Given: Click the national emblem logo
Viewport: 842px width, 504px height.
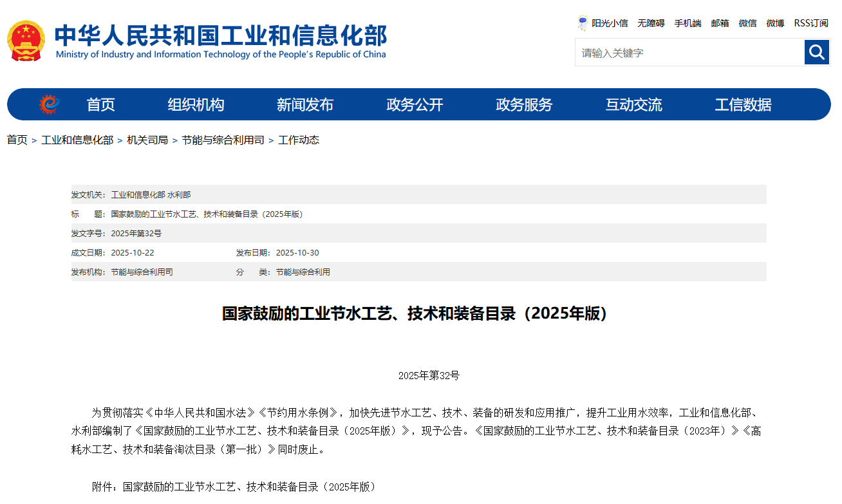Looking at the screenshot, I should pyautogui.click(x=26, y=41).
